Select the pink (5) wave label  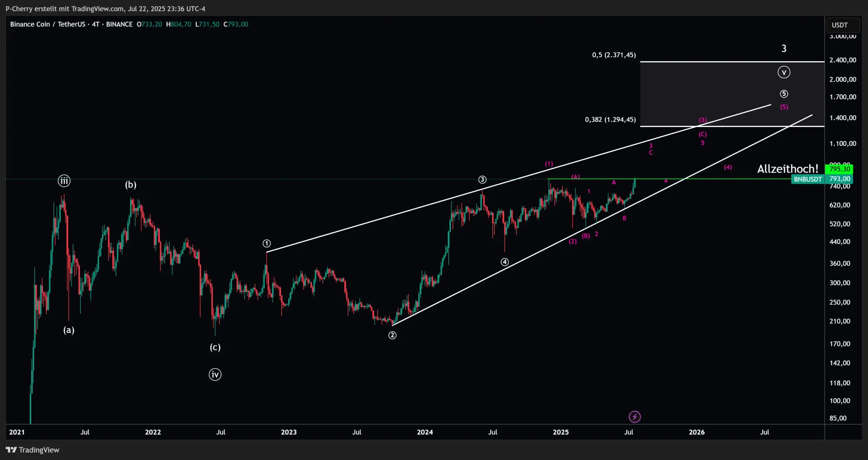784,107
